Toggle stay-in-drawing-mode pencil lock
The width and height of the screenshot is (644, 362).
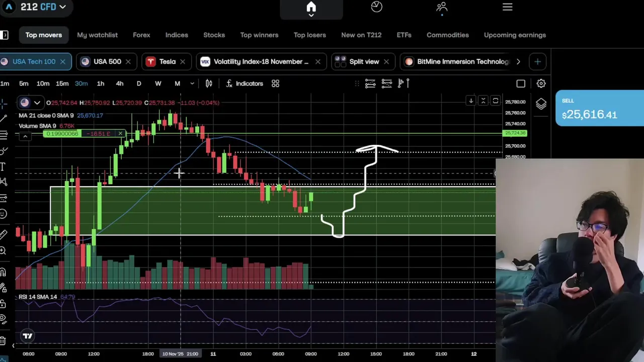[3, 288]
